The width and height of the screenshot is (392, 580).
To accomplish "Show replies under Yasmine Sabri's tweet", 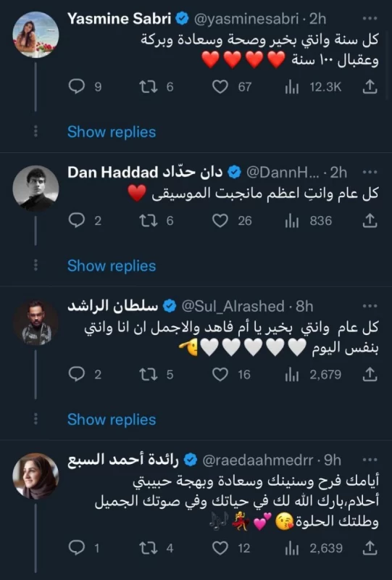I will pyautogui.click(x=112, y=132).
